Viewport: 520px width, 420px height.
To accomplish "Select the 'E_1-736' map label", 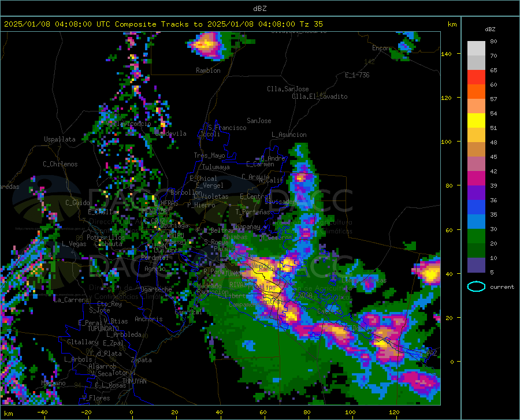I will 357,75.
